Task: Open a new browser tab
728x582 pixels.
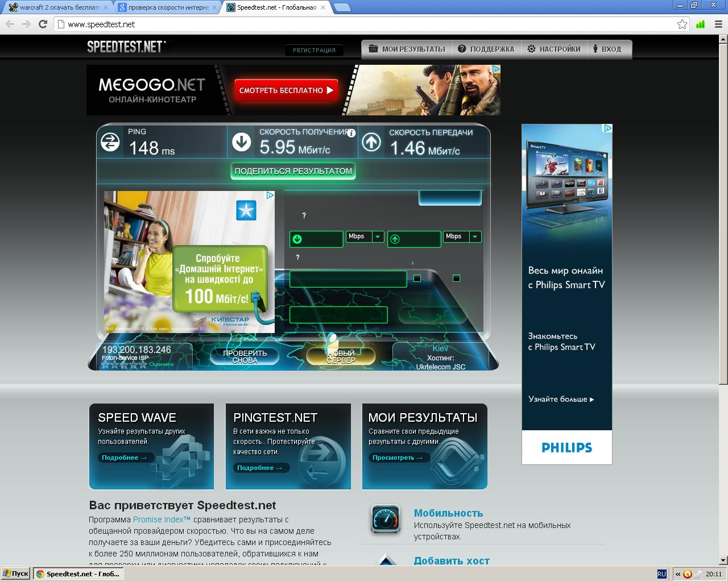Action: [342, 7]
